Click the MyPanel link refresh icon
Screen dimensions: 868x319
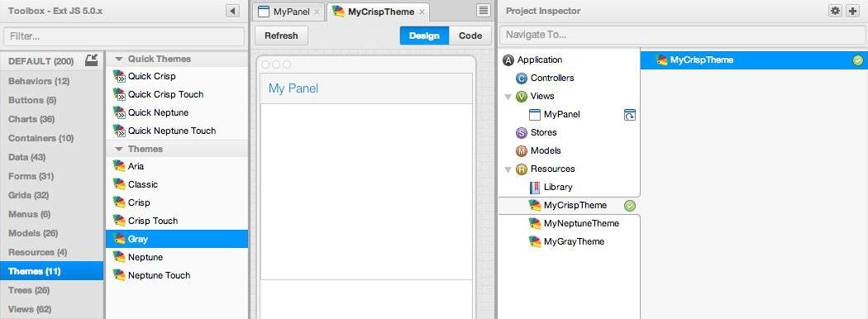point(629,115)
